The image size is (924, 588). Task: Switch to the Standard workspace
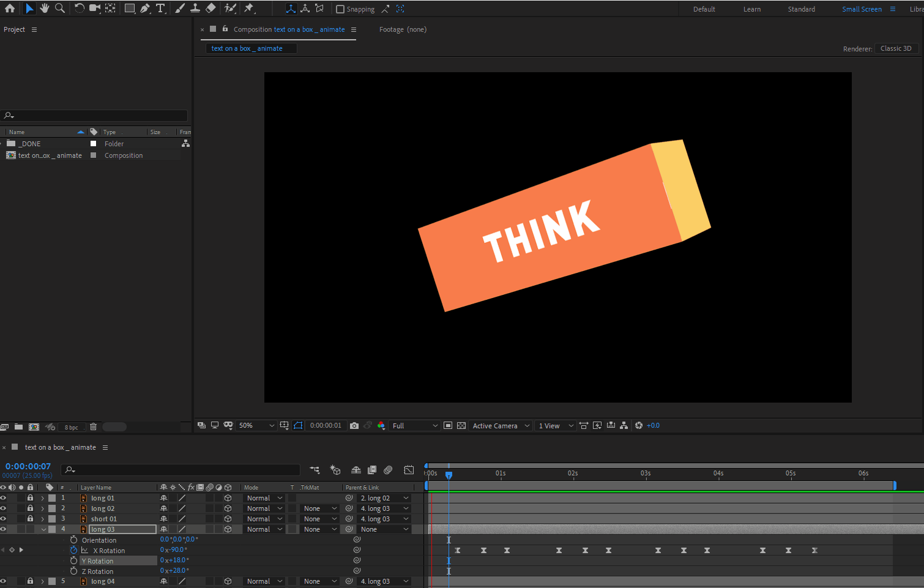tap(801, 9)
